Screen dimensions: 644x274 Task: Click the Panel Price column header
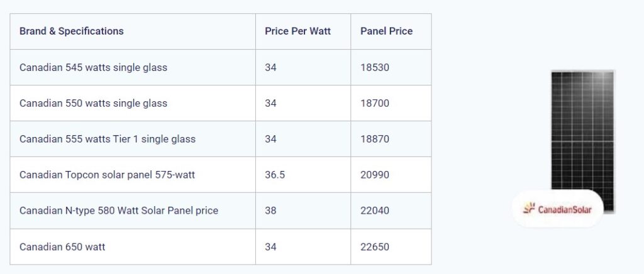click(387, 31)
